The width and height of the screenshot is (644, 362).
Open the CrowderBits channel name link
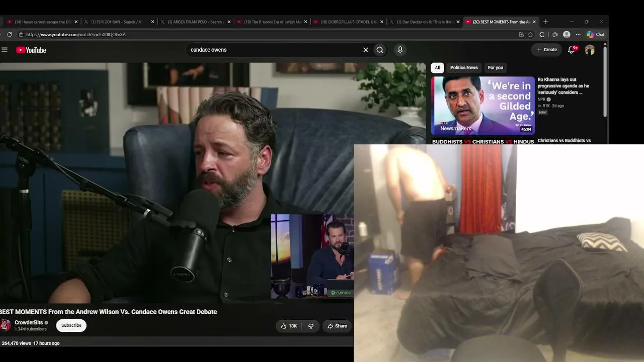pyautogui.click(x=29, y=322)
